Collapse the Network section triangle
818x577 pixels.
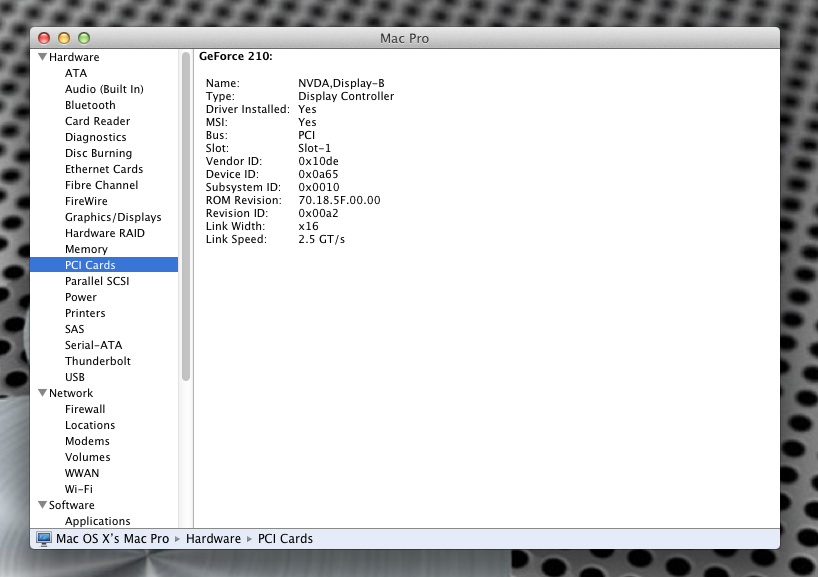click(x=43, y=393)
